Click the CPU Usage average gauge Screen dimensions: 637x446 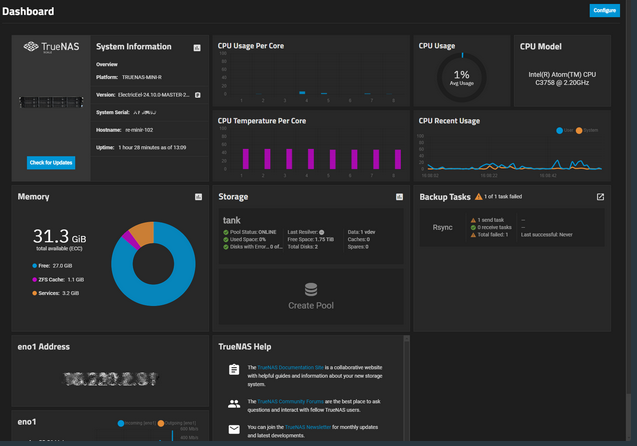(x=461, y=76)
